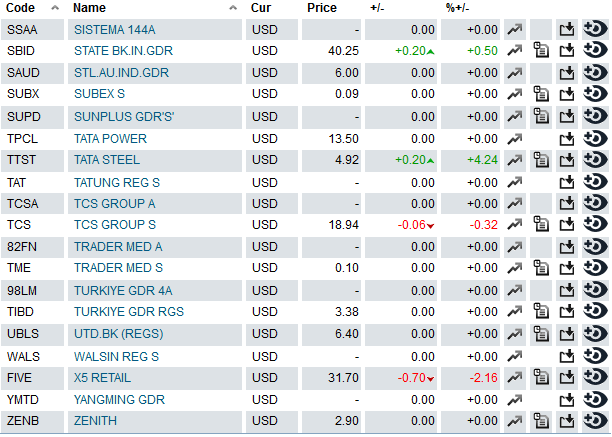Image resolution: width=612 pixels, height=437 pixels.
Task: Sort by Name column arrow
Action: click(233, 7)
